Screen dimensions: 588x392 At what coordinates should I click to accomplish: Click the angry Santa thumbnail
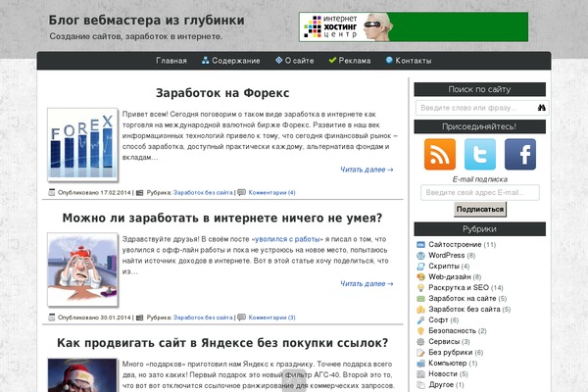click(82, 375)
